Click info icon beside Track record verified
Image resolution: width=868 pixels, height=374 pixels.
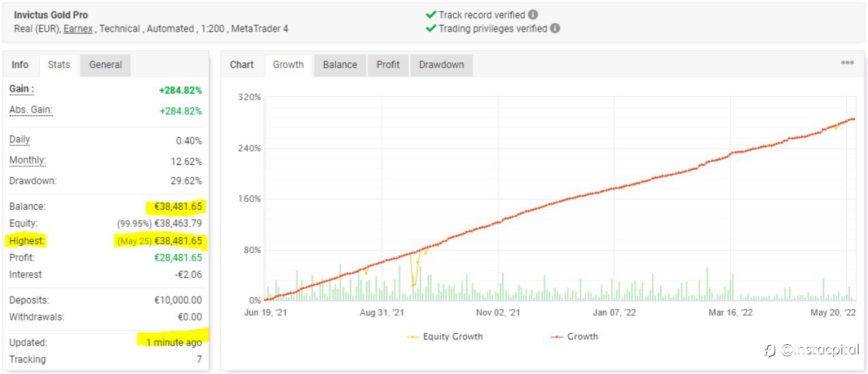coord(533,15)
